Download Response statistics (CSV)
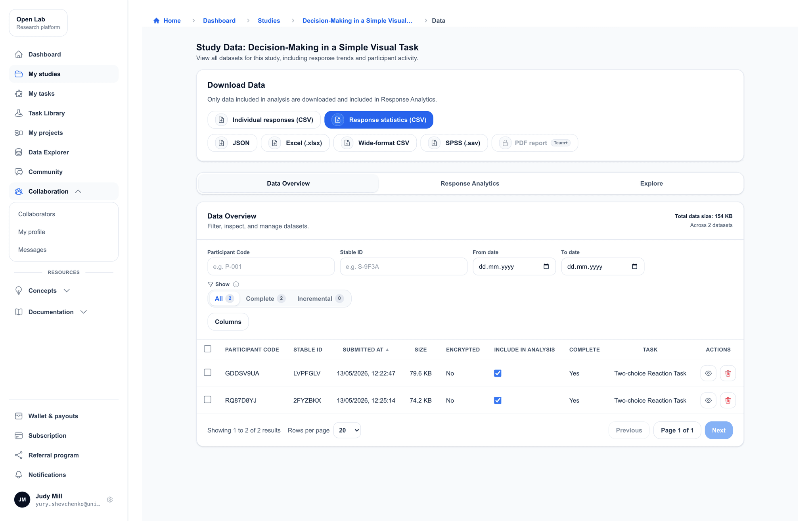Image resolution: width=812 pixels, height=521 pixels. tap(379, 120)
